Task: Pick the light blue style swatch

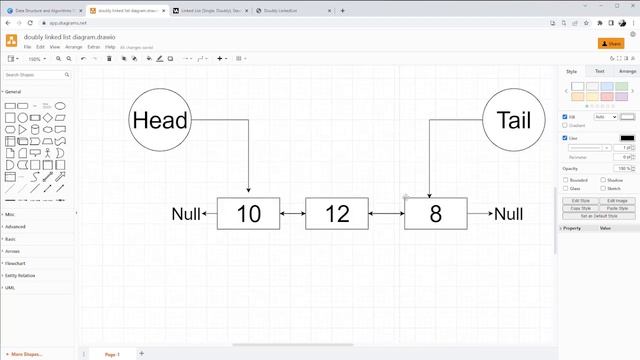Action: coord(607,86)
